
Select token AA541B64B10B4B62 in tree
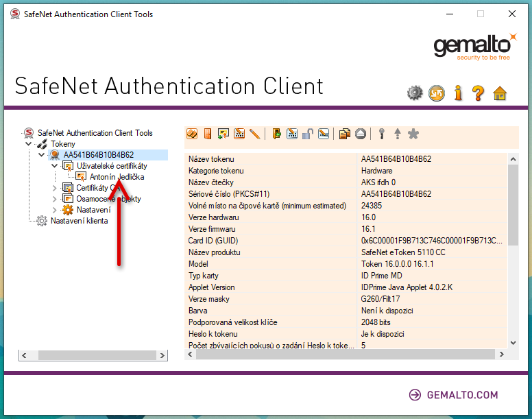coord(99,155)
